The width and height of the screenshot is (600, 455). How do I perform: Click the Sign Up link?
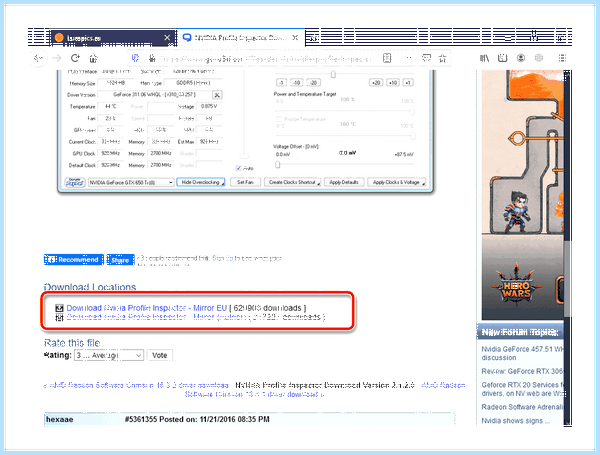tap(223, 258)
